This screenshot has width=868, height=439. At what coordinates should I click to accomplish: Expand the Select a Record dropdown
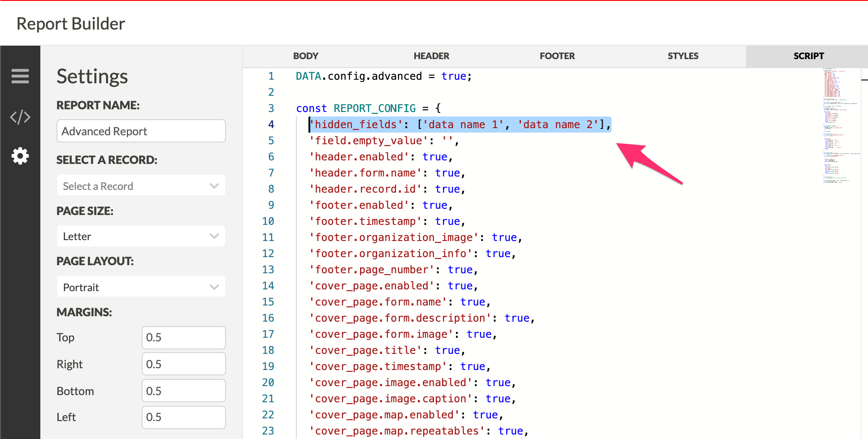coord(141,185)
